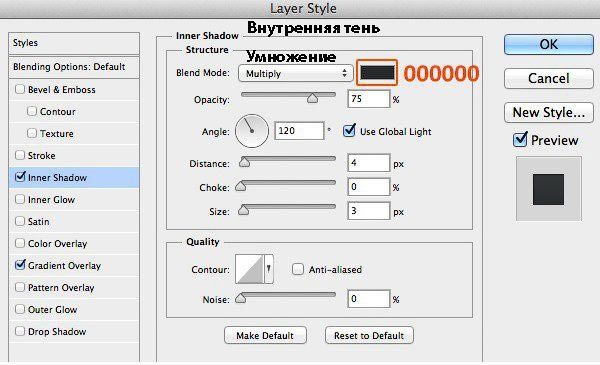Adjust the Opacity slider handle

312,99
